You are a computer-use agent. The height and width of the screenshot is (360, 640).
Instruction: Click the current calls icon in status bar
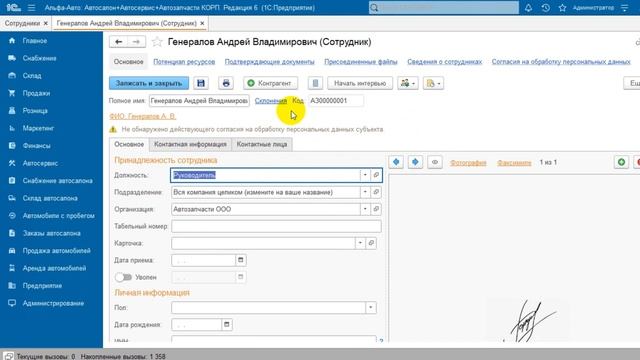9,356
